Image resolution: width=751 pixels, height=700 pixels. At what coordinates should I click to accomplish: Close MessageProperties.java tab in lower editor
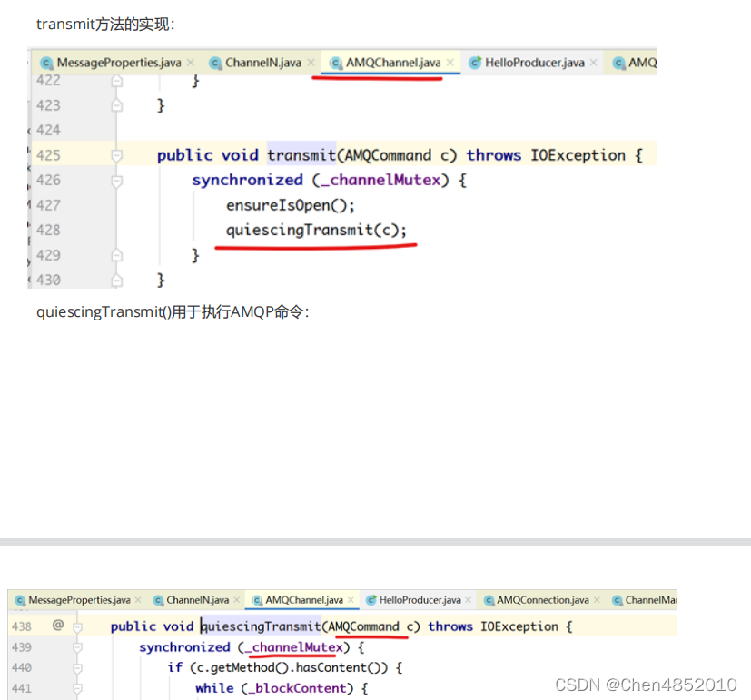[x=138, y=599]
